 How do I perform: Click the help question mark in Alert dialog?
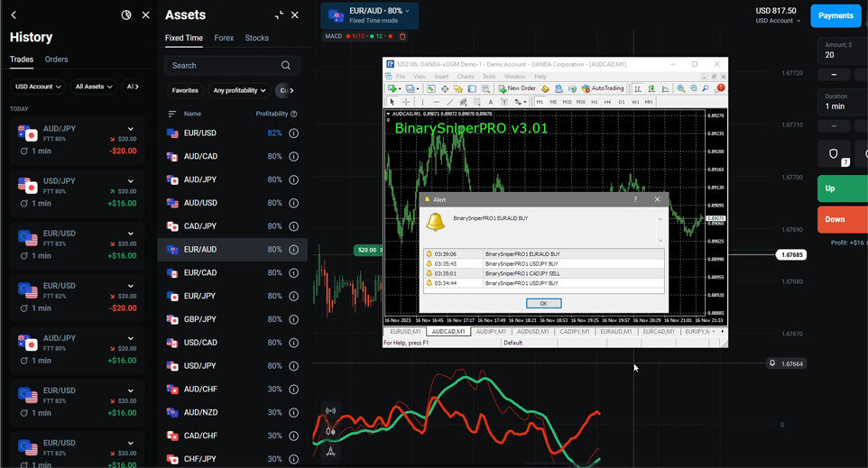635,199
